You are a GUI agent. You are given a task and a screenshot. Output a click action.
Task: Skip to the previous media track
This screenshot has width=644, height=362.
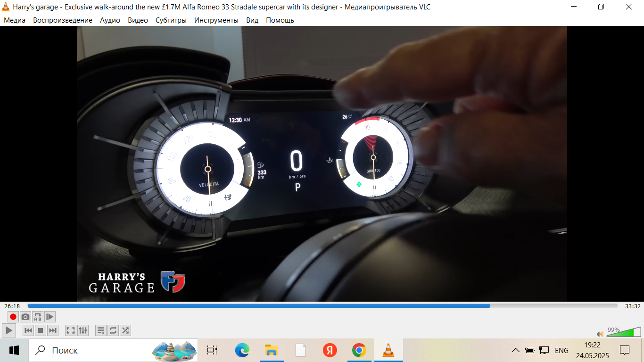28,330
